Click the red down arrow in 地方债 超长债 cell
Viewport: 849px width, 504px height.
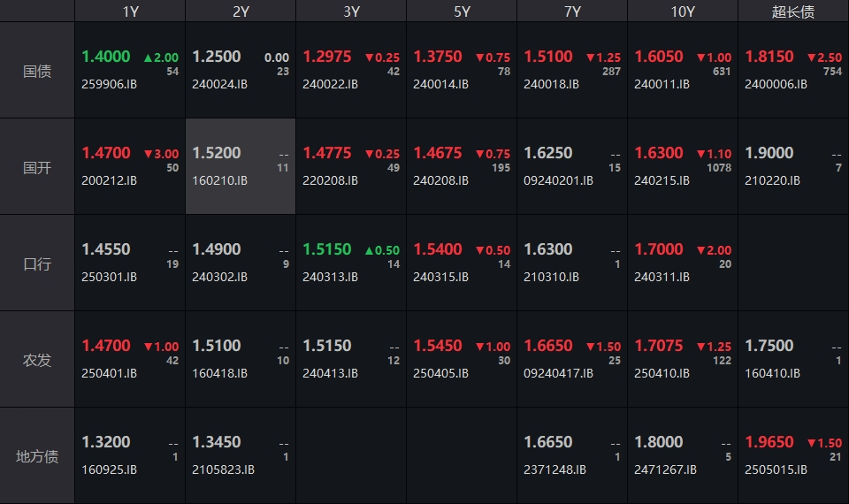[811, 443]
